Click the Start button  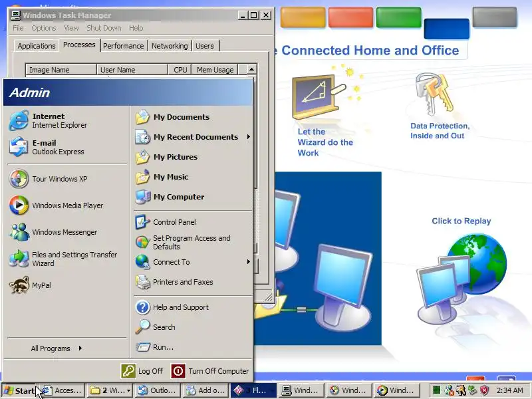pos(20,390)
